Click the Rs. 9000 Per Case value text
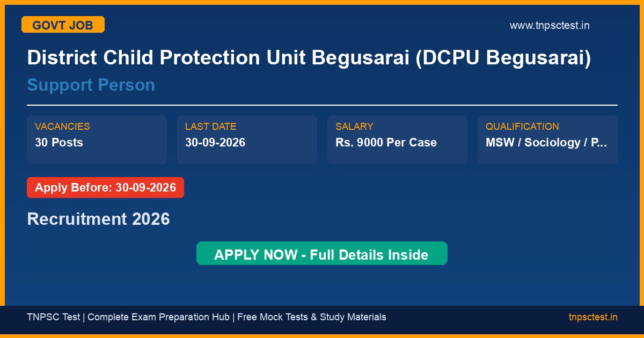 pyautogui.click(x=386, y=143)
